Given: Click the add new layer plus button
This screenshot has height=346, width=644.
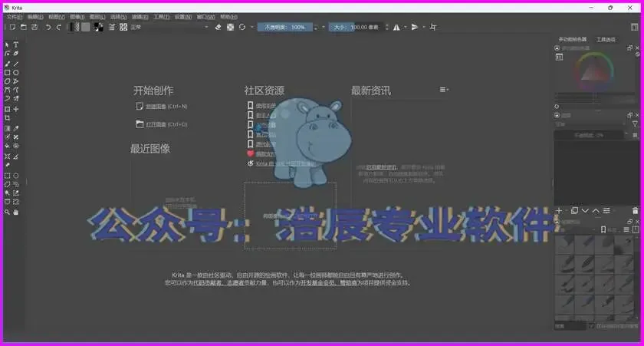Looking at the screenshot, I should point(559,210).
